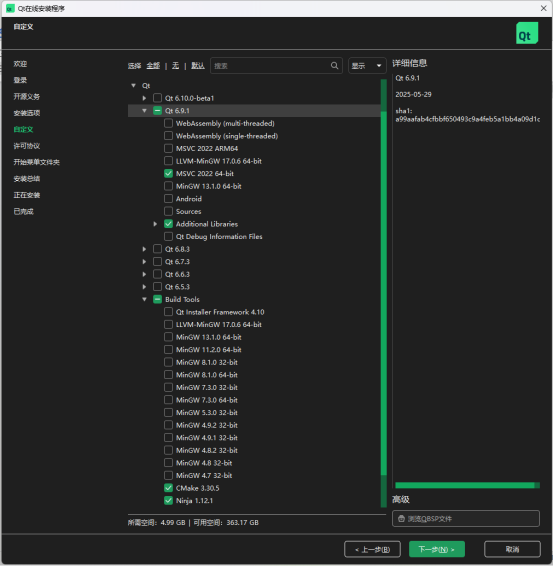Go to 欢迎 step in sidebar
The width and height of the screenshot is (553, 567).
[x=20, y=64]
